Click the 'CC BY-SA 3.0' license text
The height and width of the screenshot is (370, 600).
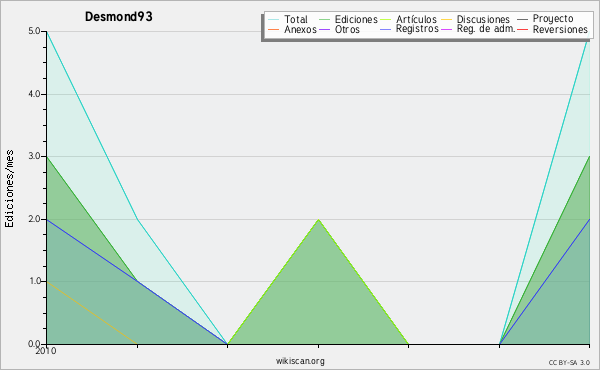click(569, 363)
